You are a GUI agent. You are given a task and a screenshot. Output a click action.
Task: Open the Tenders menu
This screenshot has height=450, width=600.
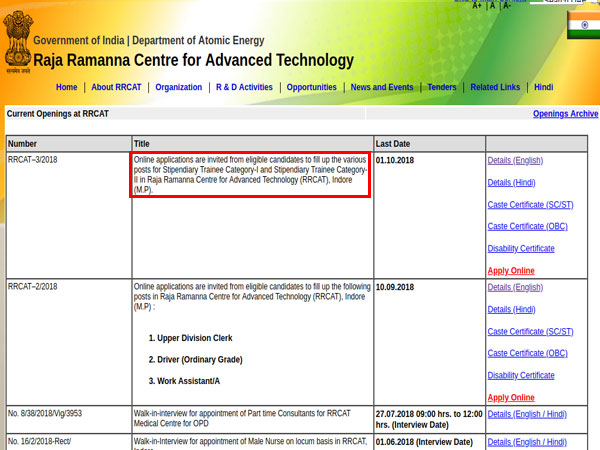pos(442,87)
